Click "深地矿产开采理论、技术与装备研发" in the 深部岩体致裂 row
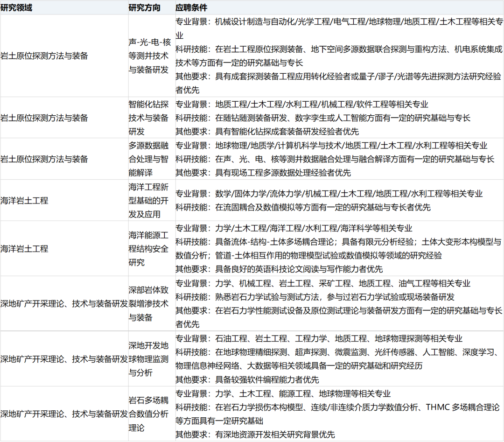This screenshot has width=504, height=442. click(64, 304)
